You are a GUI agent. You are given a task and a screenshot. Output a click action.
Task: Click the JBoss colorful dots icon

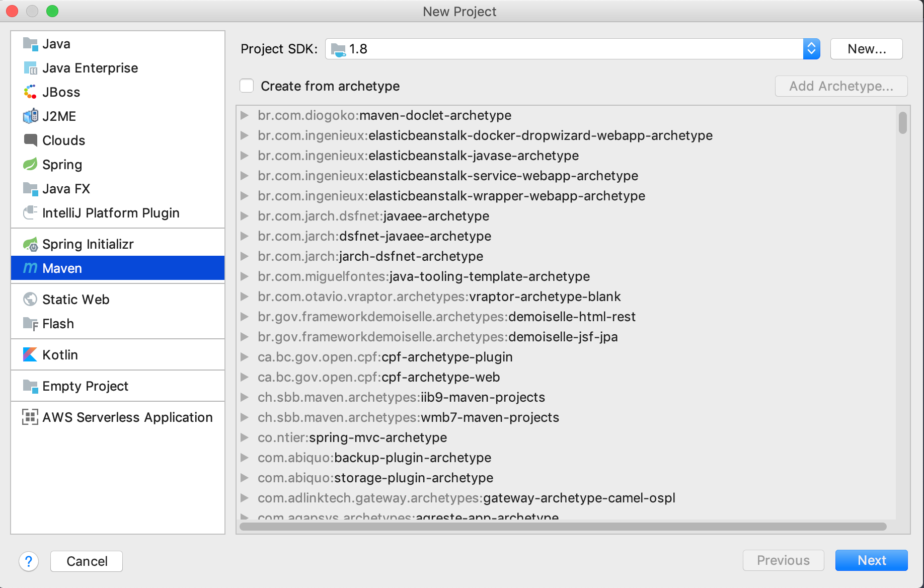point(30,92)
